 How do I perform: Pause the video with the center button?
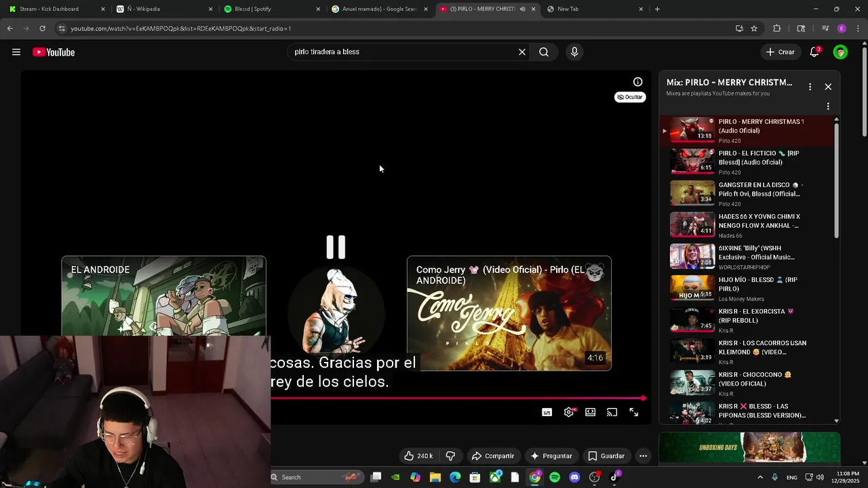click(336, 247)
